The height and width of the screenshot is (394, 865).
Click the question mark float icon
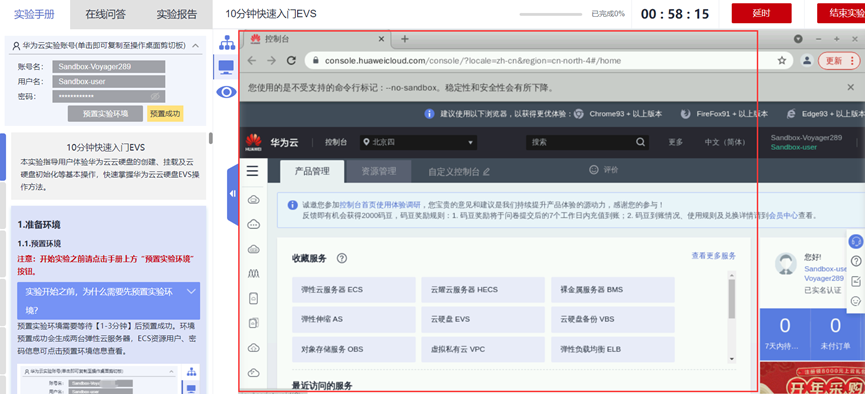coord(856,261)
